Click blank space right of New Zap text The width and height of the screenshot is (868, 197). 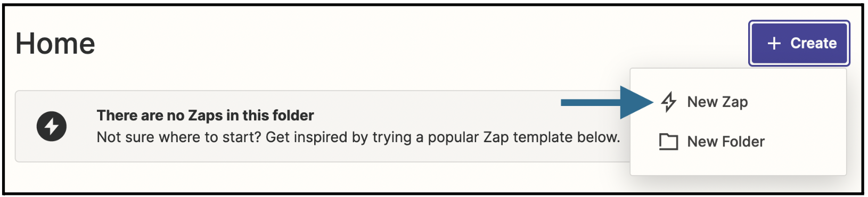796,102
